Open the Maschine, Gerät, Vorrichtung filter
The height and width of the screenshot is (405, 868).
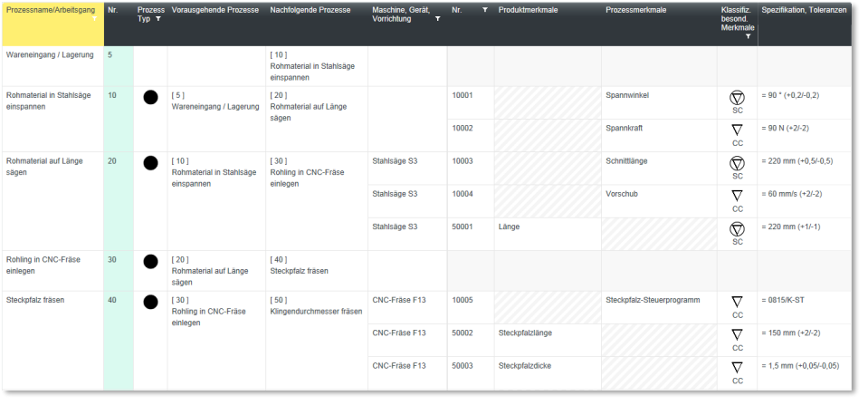[438, 19]
